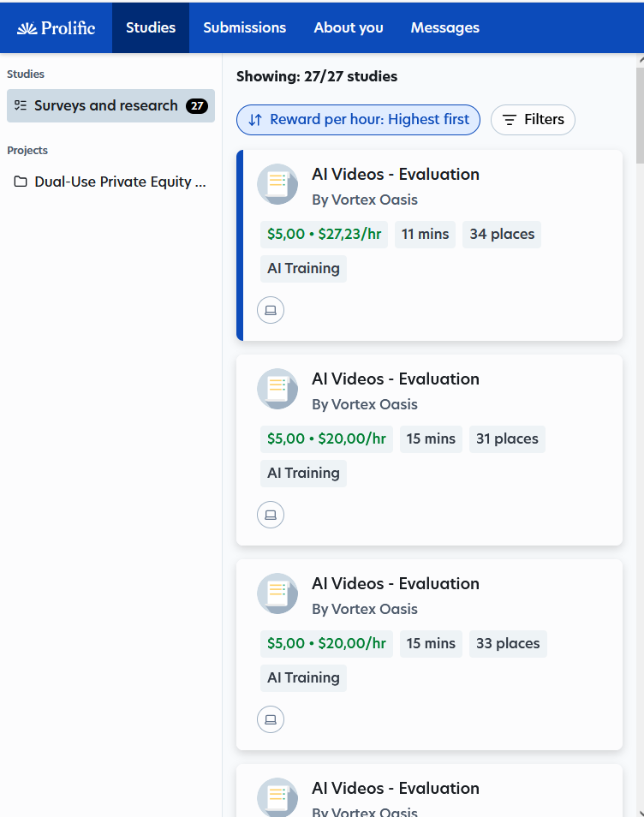Click AI Training tag on 31 places card
The height and width of the screenshot is (817, 644).
tap(303, 474)
